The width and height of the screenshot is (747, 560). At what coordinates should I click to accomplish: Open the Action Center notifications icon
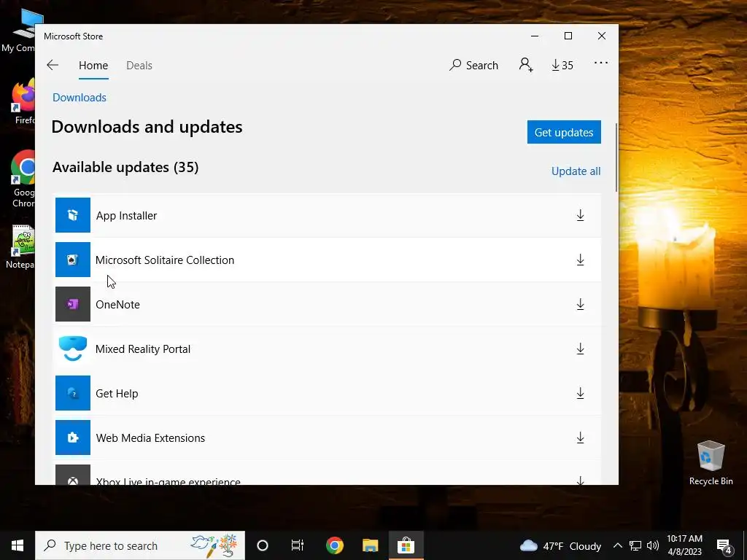pos(724,545)
